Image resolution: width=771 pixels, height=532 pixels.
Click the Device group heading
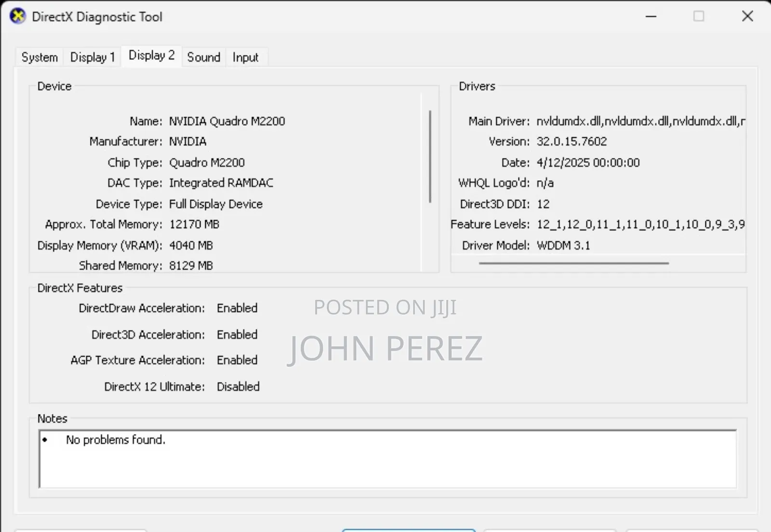[x=54, y=86]
